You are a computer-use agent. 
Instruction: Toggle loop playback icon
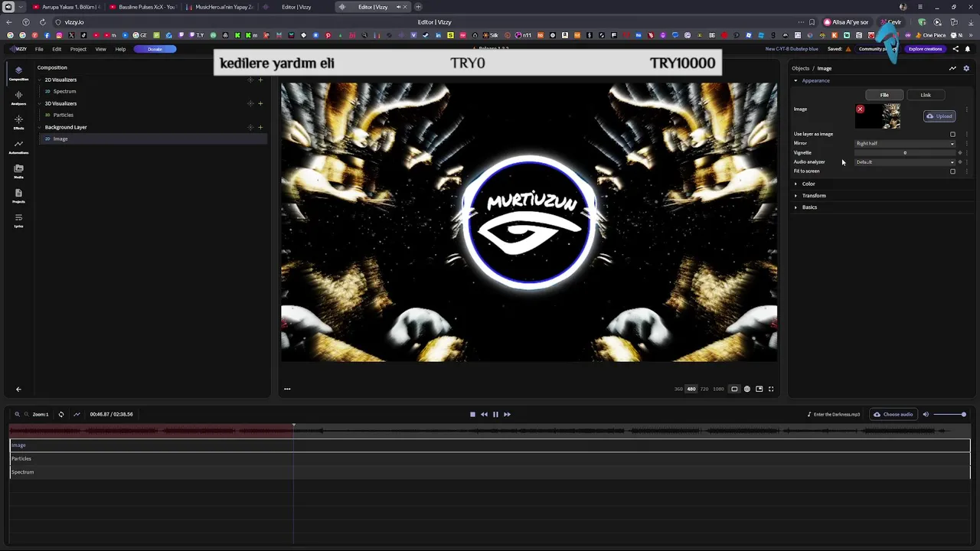click(x=61, y=414)
